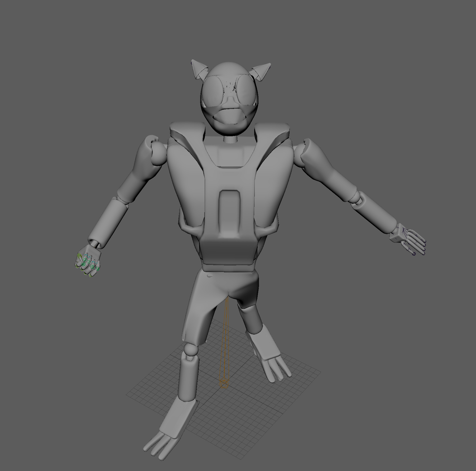Select the thin neck cylinder under the head
The height and width of the screenshot is (471, 476).
231,139
